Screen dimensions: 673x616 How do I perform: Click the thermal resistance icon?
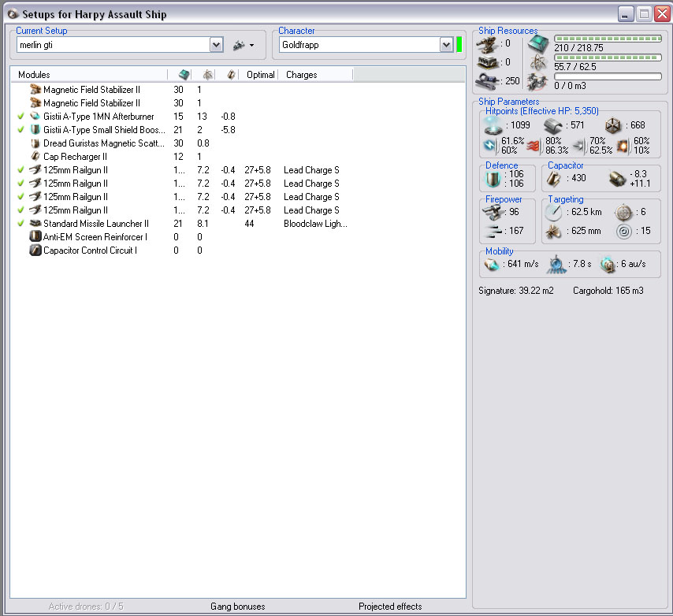[534, 146]
